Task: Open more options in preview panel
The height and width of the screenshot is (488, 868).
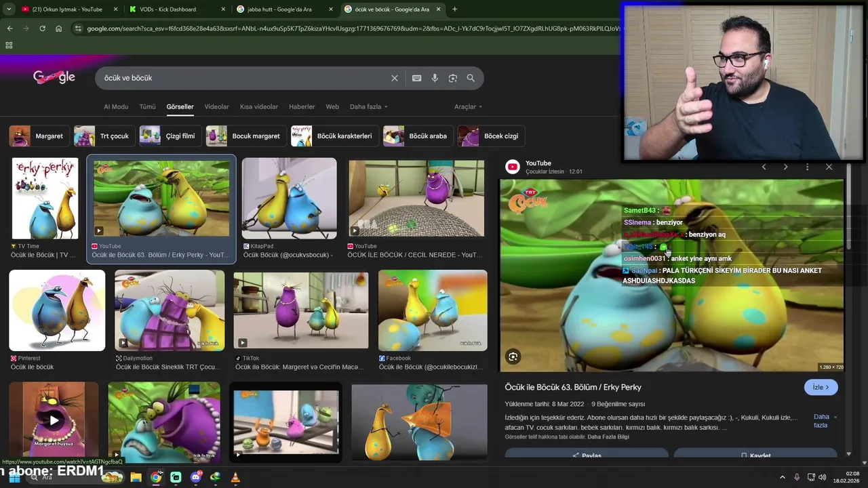Action: point(807,167)
